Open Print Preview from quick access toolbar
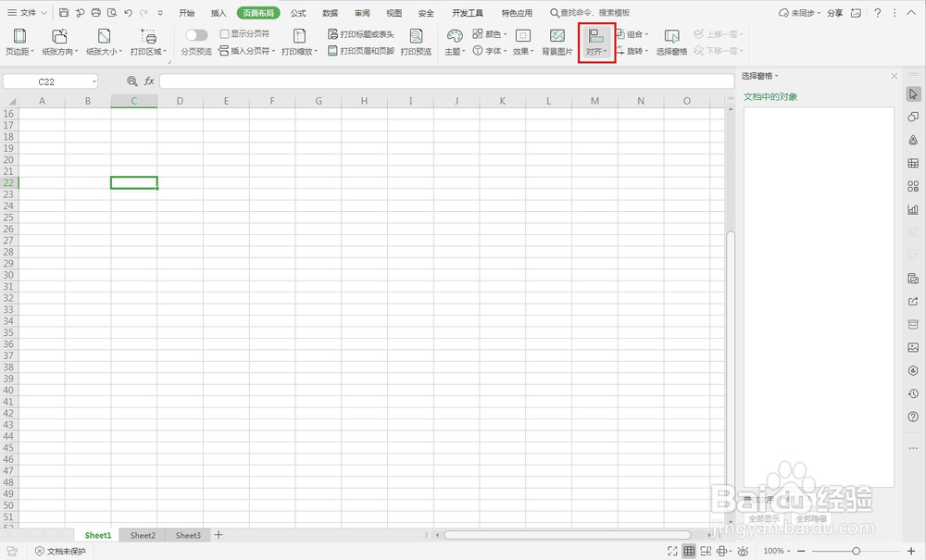The width and height of the screenshot is (926, 560). click(x=112, y=12)
